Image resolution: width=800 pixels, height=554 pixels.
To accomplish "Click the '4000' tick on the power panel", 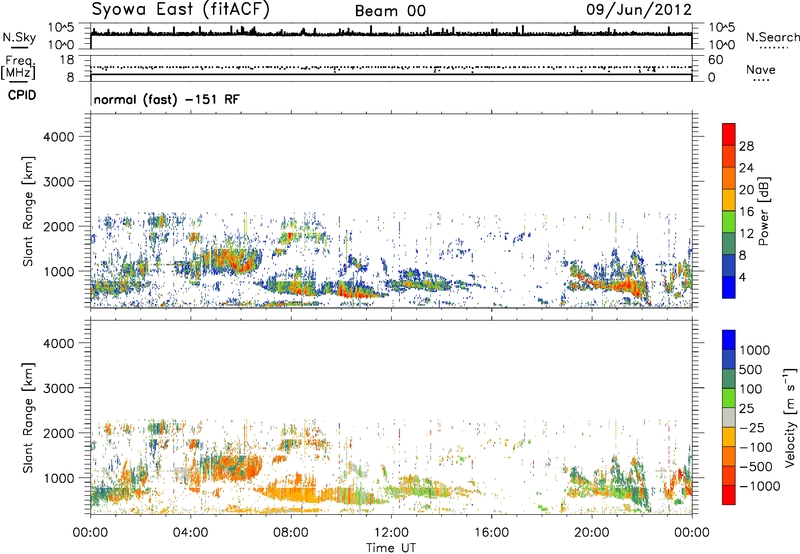I will pyautogui.click(x=58, y=137).
